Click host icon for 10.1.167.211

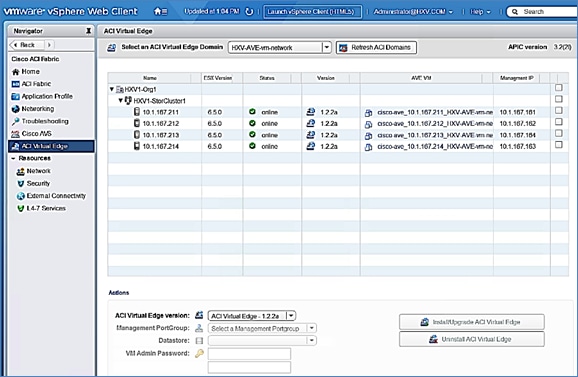pyautogui.click(x=137, y=112)
